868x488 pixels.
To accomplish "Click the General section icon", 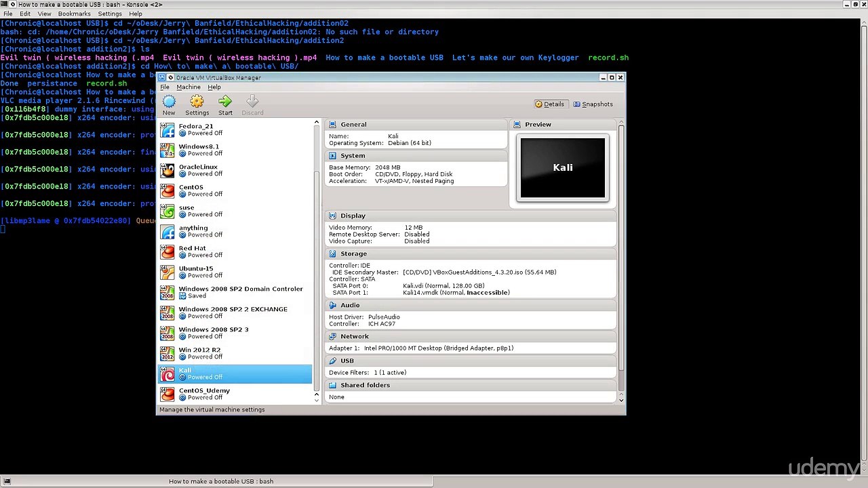I will click(x=332, y=125).
